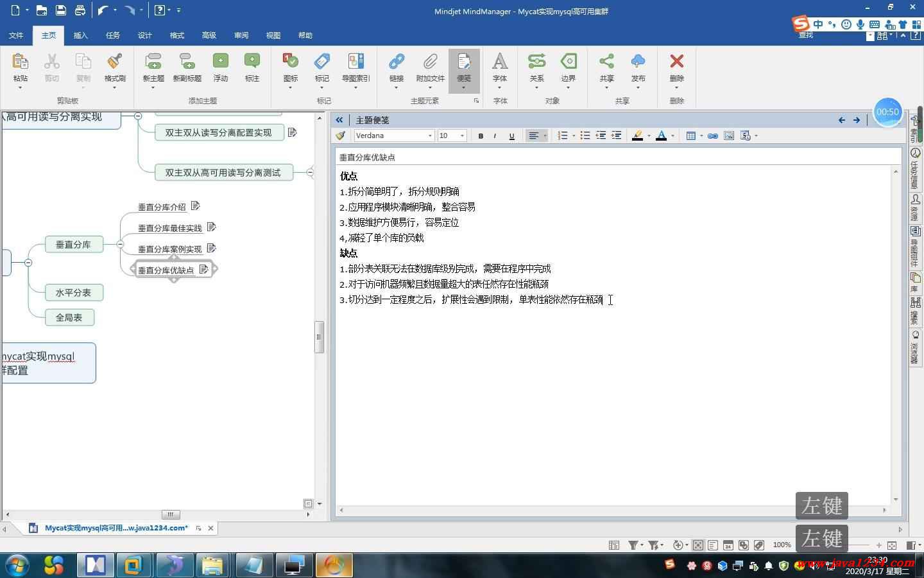Increase indent in the notes toolbar
The width and height of the screenshot is (924, 578).
pyautogui.click(x=617, y=136)
